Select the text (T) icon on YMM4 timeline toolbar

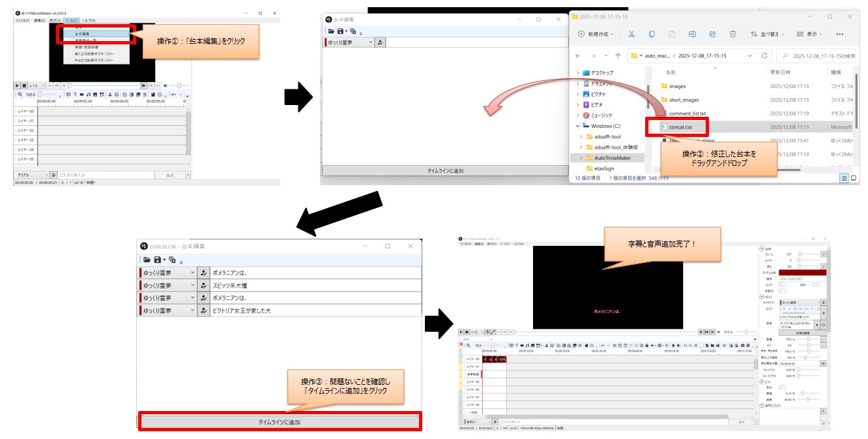[x=75, y=94]
